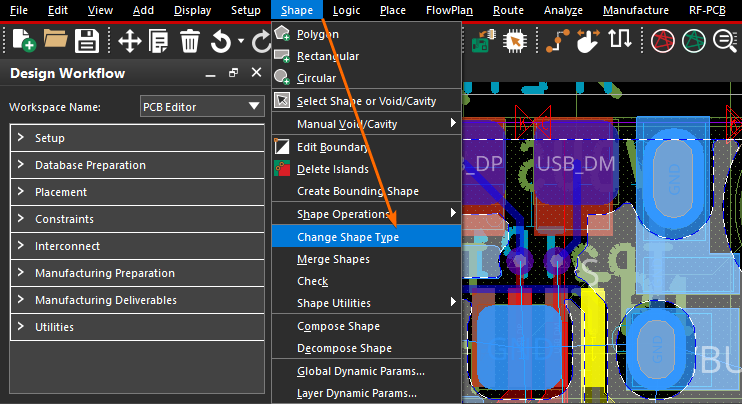Screen dimensions: 742x404
Task: Open a design with the folder icon
Action: tap(55, 41)
